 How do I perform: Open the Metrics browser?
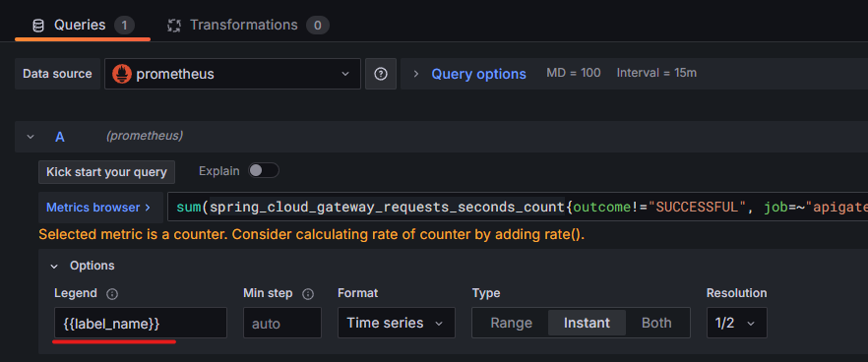(98, 208)
